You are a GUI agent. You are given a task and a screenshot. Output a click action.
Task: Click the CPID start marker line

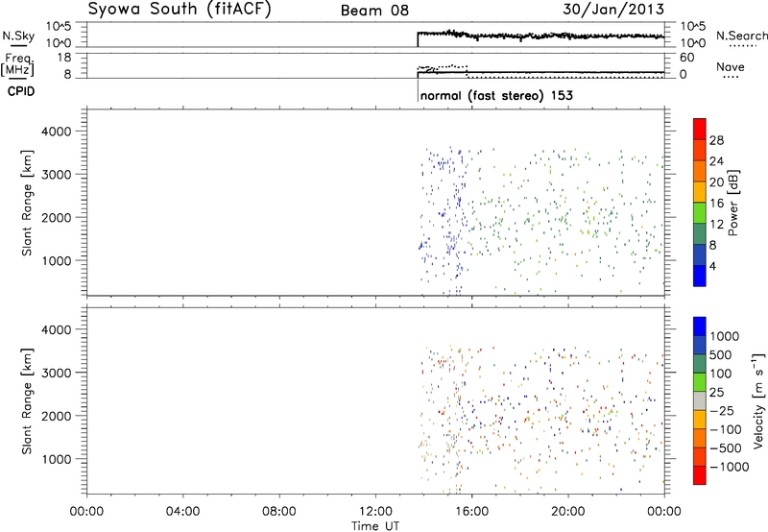coord(418,90)
